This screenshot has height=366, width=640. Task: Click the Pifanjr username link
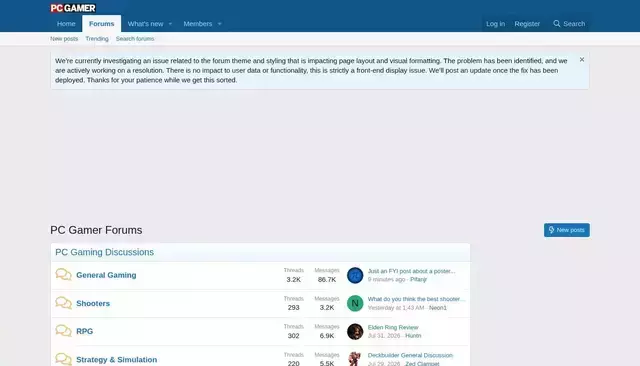click(418, 279)
